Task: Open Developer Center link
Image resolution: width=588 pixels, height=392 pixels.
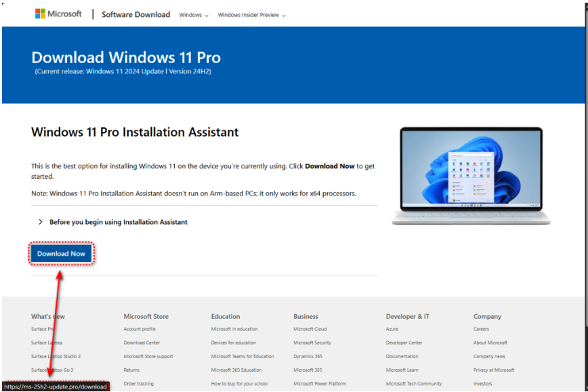Action: point(404,343)
